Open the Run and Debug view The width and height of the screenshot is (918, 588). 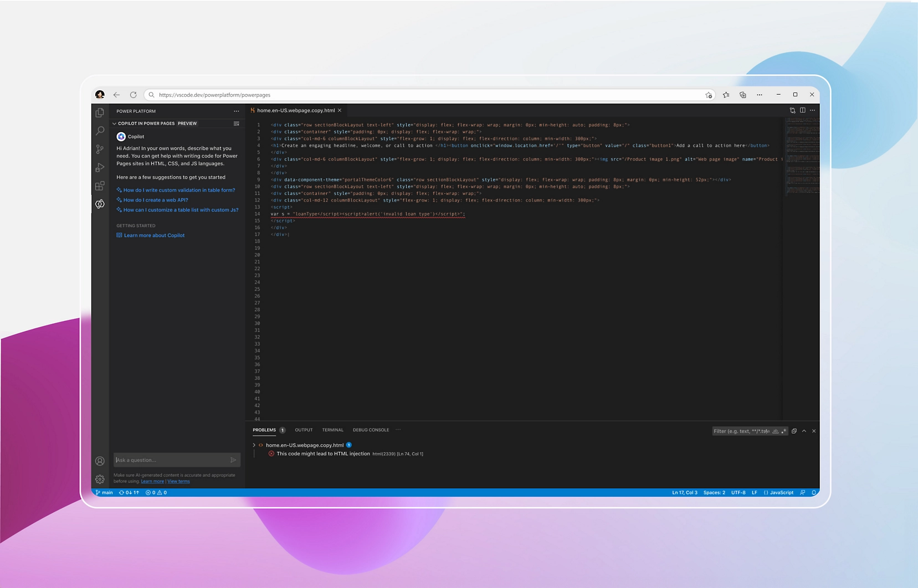click(x=100, y=167)
